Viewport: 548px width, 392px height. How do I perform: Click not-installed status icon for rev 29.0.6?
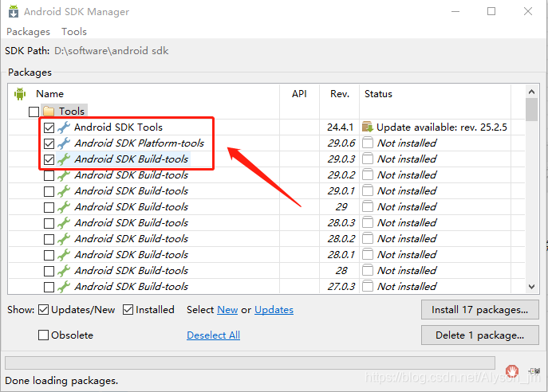coord(367,143)
